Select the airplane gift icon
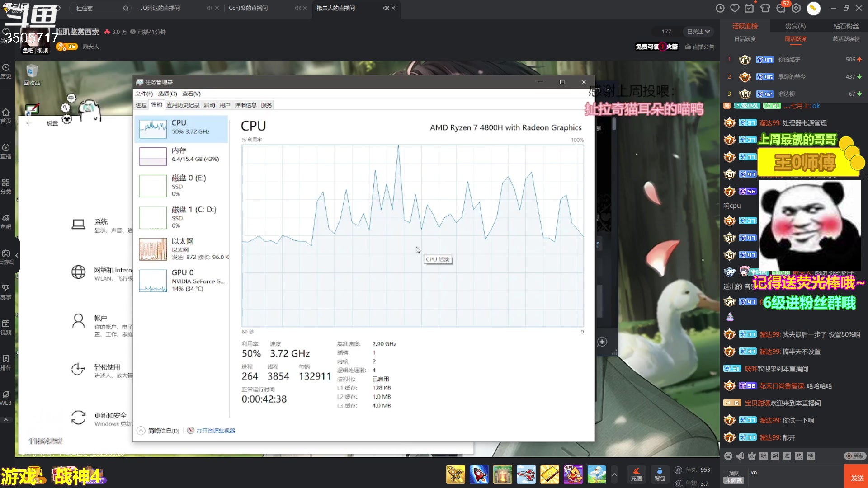Screen dimensions: 868x488 tap(526, 475)
